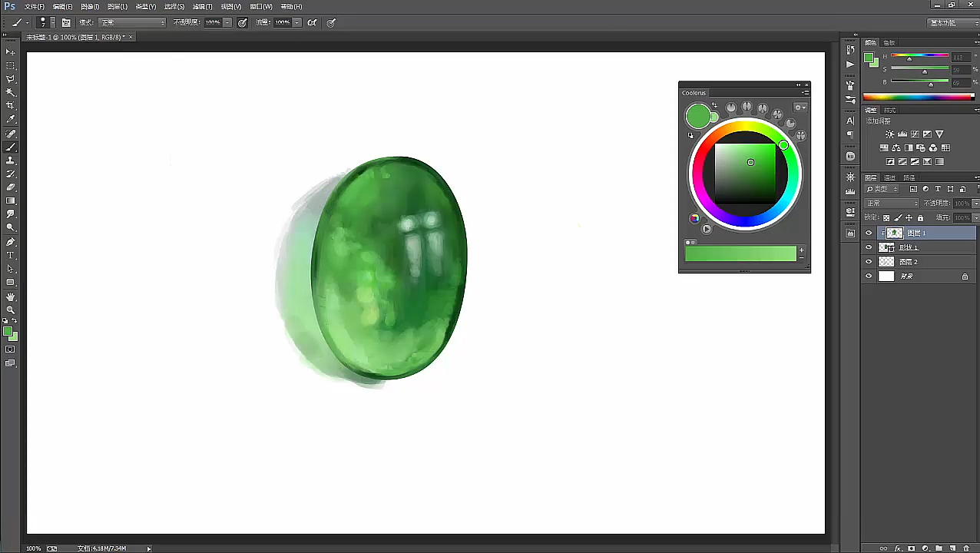Click the color spectrum ramp in Color panel
The image size is (980, 553).
pyautogui.click(x=919, y=97)
